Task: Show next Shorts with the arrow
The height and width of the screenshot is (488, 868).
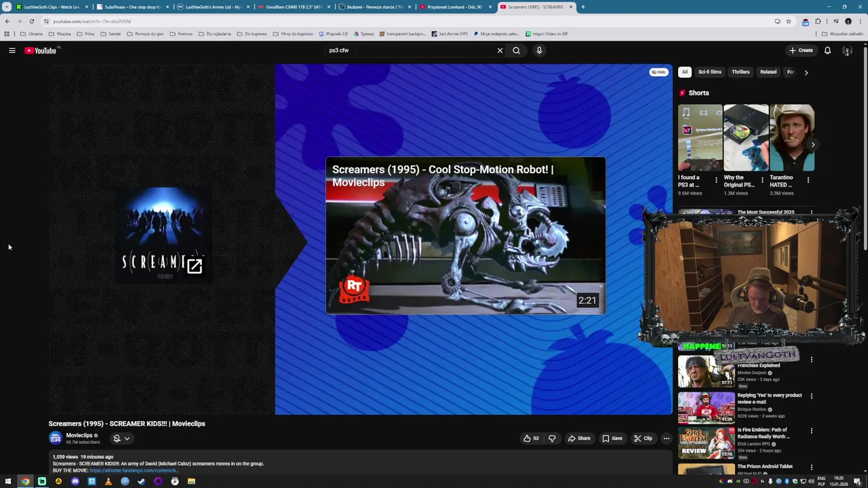Action: (812, 144)
